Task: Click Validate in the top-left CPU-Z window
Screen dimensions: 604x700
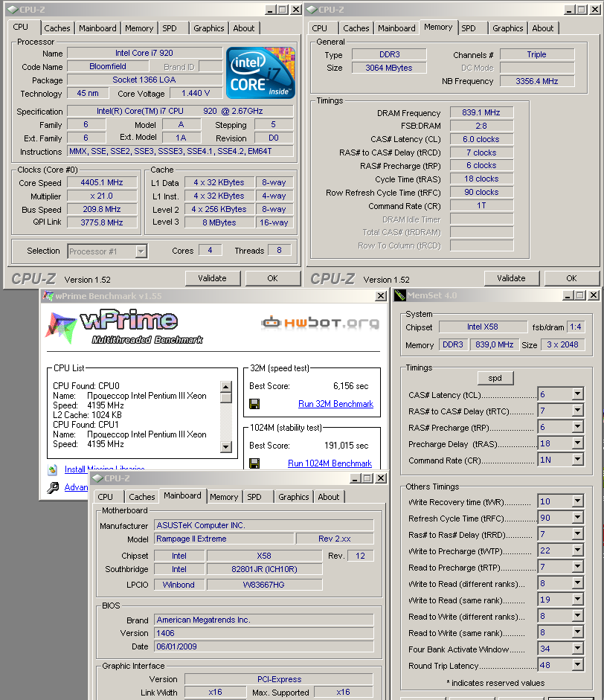Action: pyautogui.click(x=213, y=278)
